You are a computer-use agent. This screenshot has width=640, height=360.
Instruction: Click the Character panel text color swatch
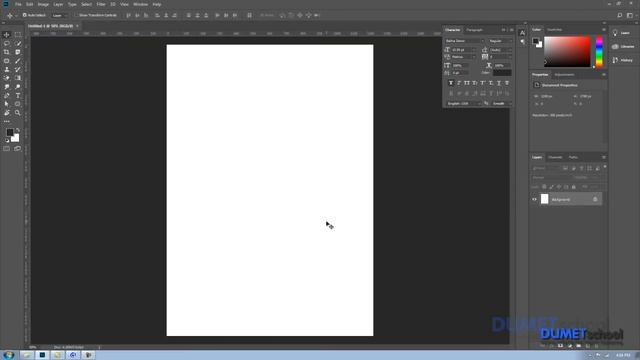click(x=502, y=73)
